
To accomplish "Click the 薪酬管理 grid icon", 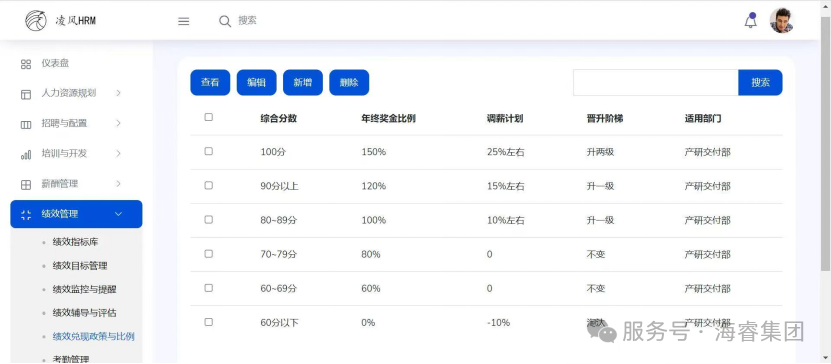I will click(x=26, y=185).
